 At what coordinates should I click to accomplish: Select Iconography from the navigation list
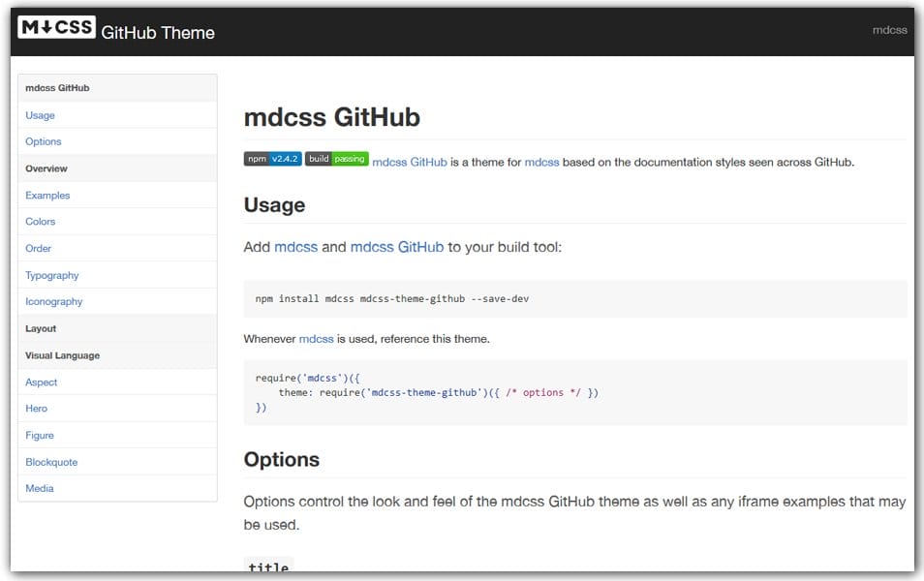point(53,301)
